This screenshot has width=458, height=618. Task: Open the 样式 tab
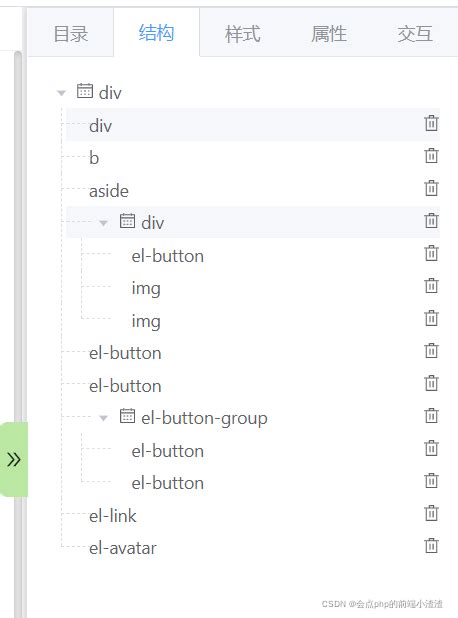[242, 33]
